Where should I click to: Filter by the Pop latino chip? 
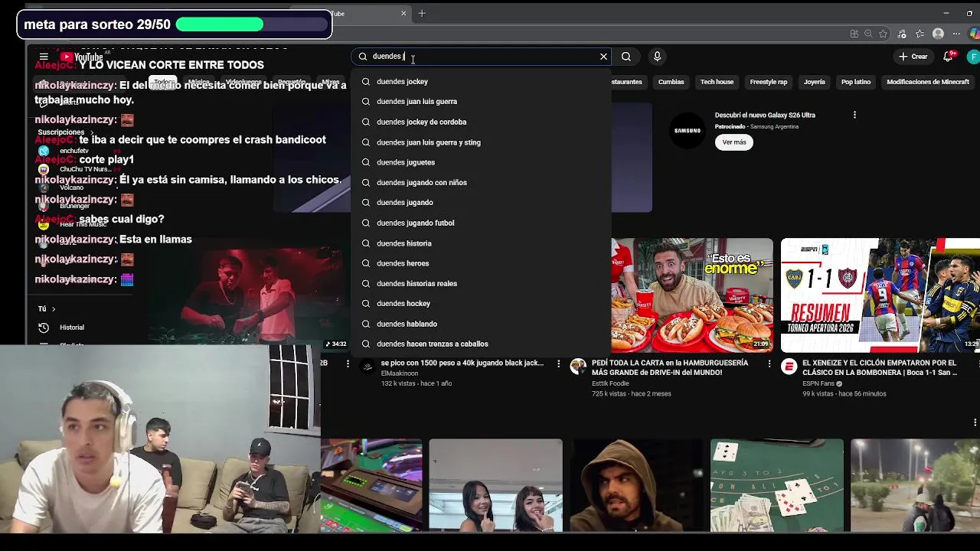point(856,82)
